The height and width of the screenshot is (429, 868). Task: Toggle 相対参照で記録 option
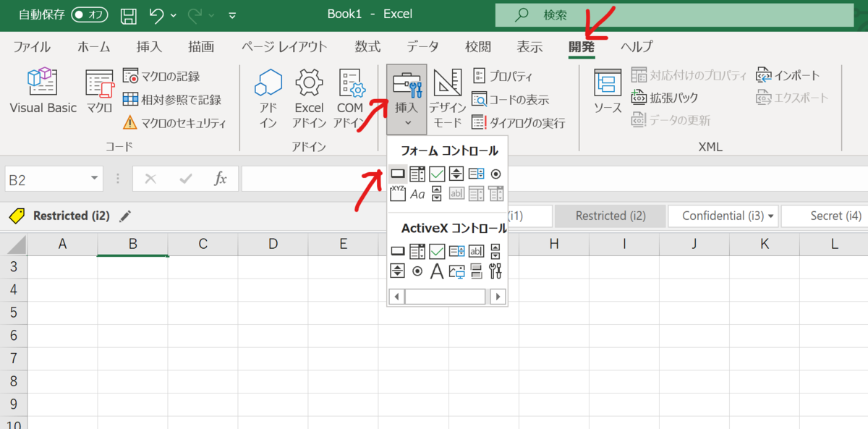click(x=171, y=99)
